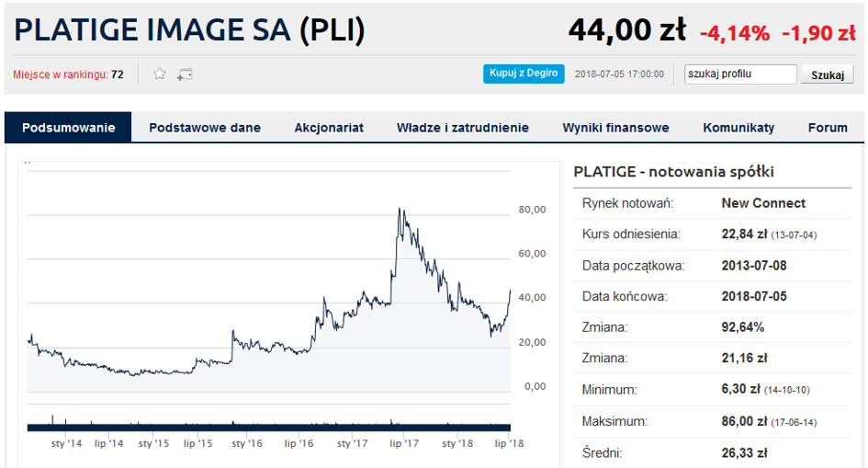Go to the Komunikaty tab
Image resolution: width=868 pixels, height=468 pixels.
[738, 128]
